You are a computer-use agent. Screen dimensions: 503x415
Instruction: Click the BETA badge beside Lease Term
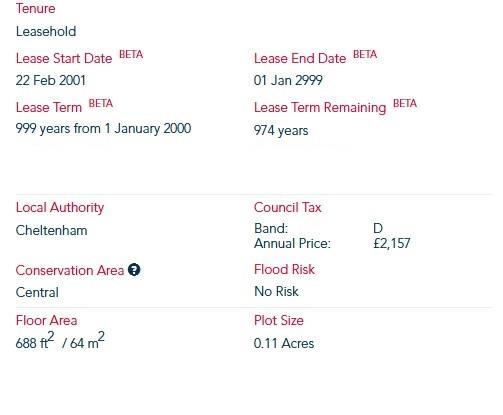click(101, 103)
